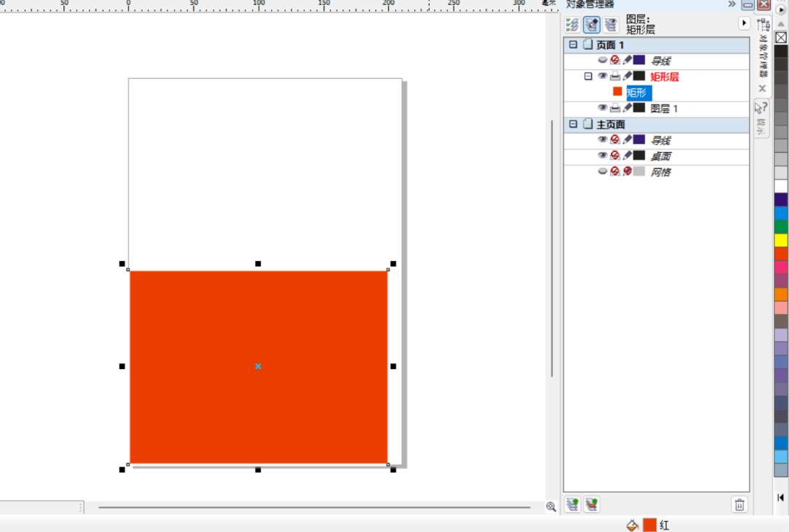The width and height of the screenshot is (789, 532).
Task: Click the New Layer icon
Action: (x=573, y=504)
